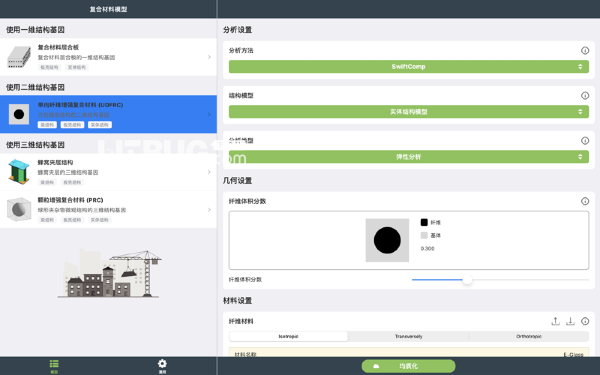
Task: Click the fiber volume fraction slider knob
Action: tap(467, 280)
